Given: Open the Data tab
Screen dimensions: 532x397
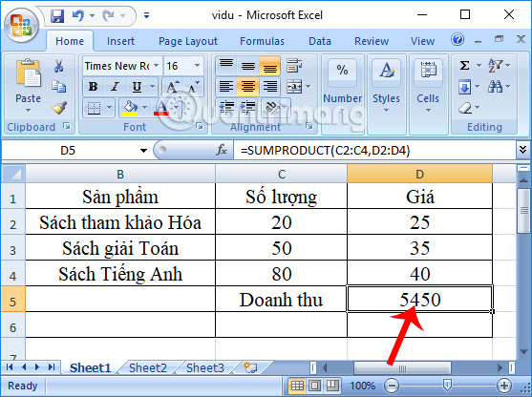Looking at the screenshot, I should coord(320,41).
